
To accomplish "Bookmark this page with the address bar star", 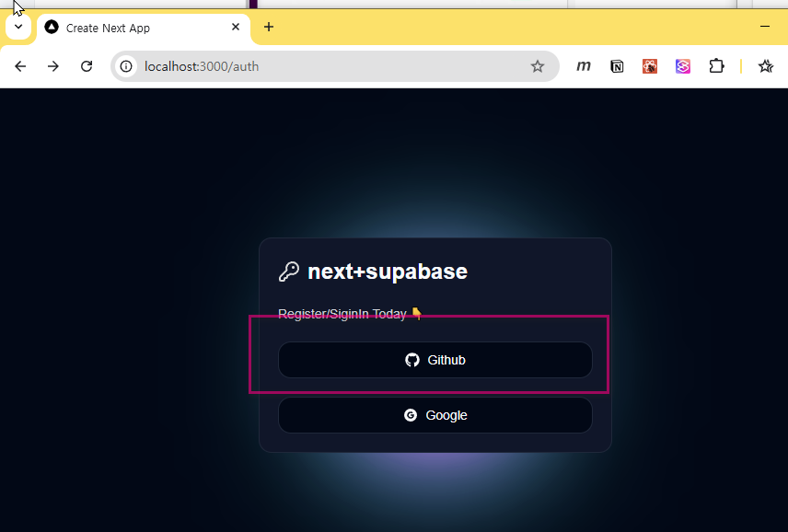I will click(538, 66).
